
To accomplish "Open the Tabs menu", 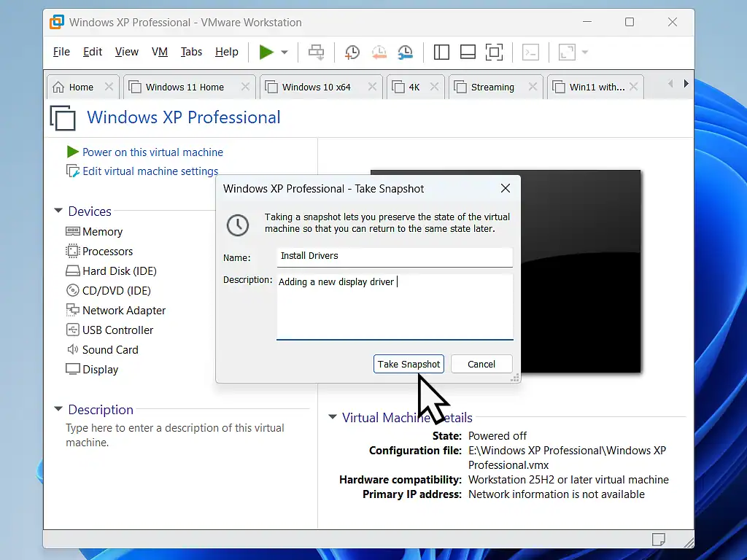I will coord(191,52).
